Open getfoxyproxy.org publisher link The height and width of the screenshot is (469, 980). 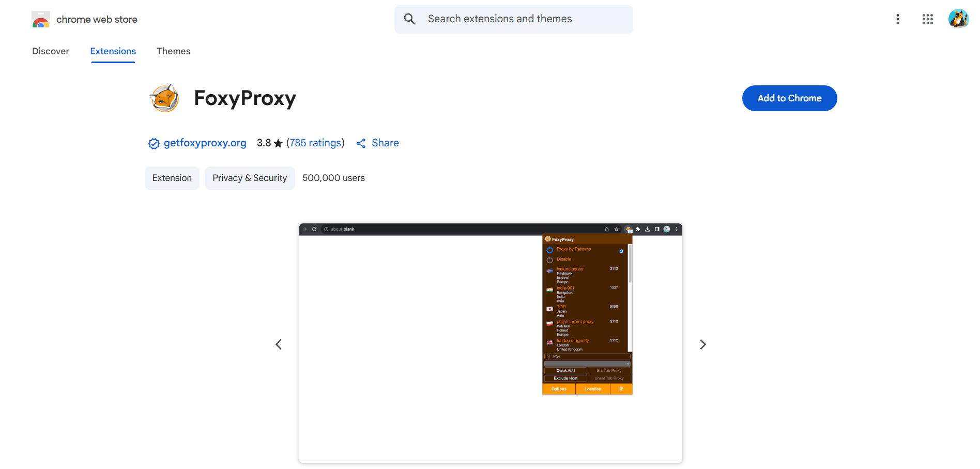point(205,143)
